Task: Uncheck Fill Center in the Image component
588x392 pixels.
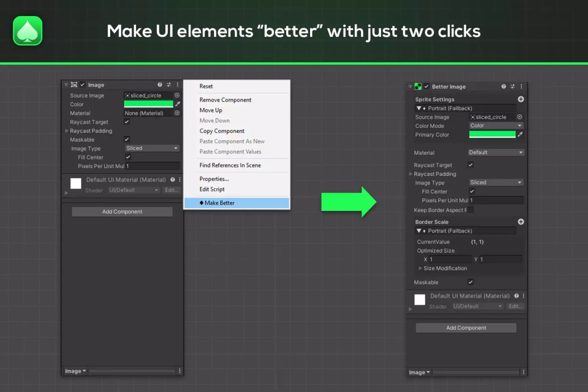Action: (x=127, y=157)
